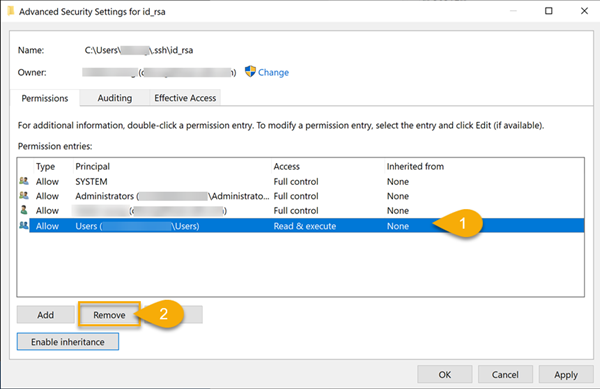Click Full control in the Administrators row
600x389 pixels.
[296, 196]
